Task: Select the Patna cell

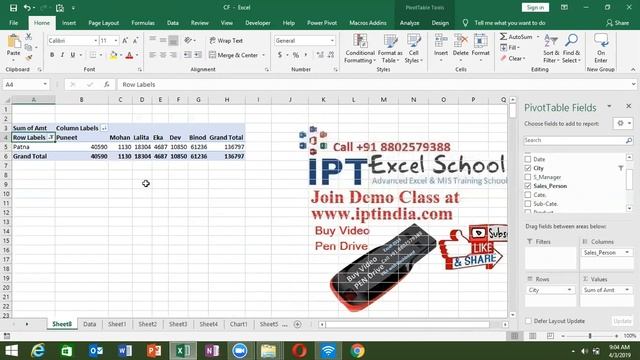Action: (x=33, y=147)
